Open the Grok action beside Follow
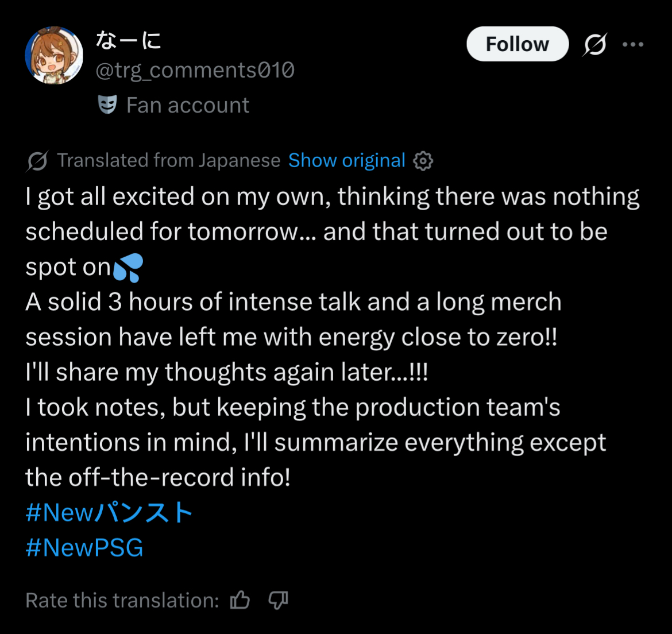 coord(595,44)
